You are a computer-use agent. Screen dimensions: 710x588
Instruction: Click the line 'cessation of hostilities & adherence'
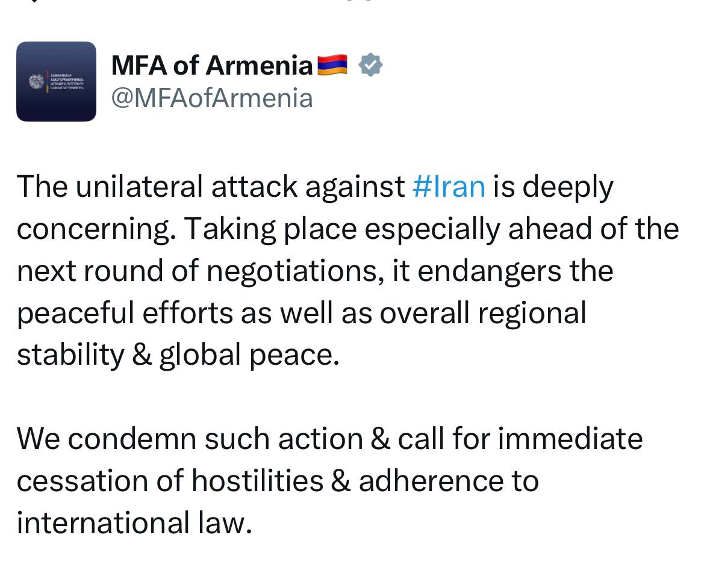(x=278, y=481)
